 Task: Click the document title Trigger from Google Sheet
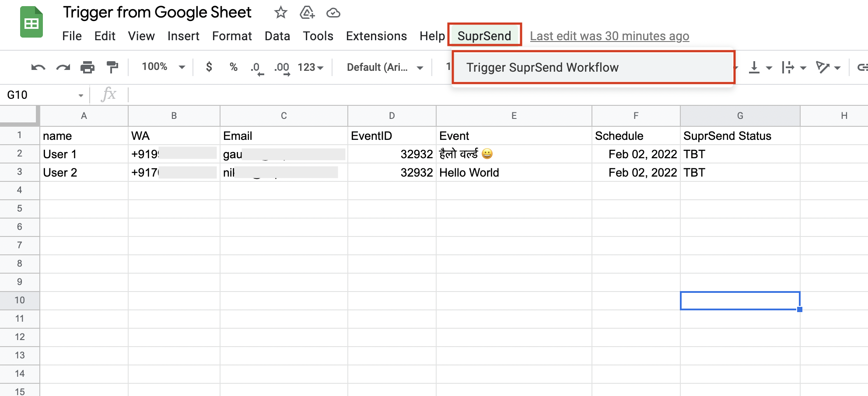click(x=157, y=12)
